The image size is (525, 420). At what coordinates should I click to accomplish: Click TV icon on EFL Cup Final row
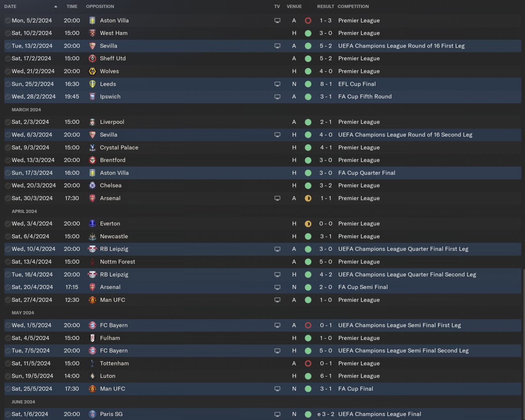(277, 84)
